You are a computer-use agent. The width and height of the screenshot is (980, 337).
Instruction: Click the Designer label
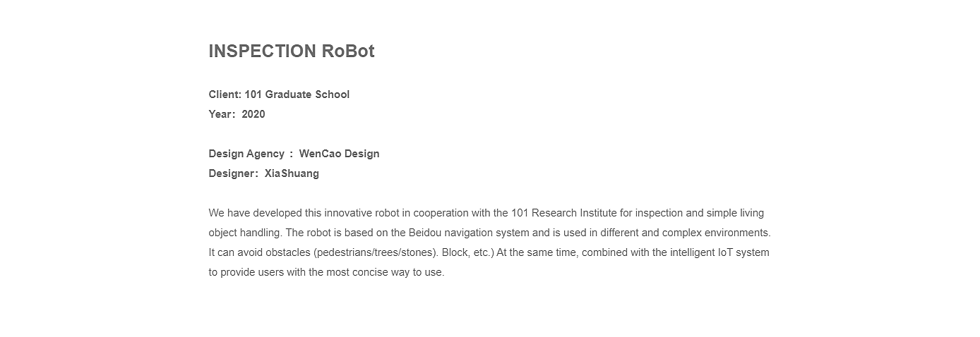(x=233, y=173)
